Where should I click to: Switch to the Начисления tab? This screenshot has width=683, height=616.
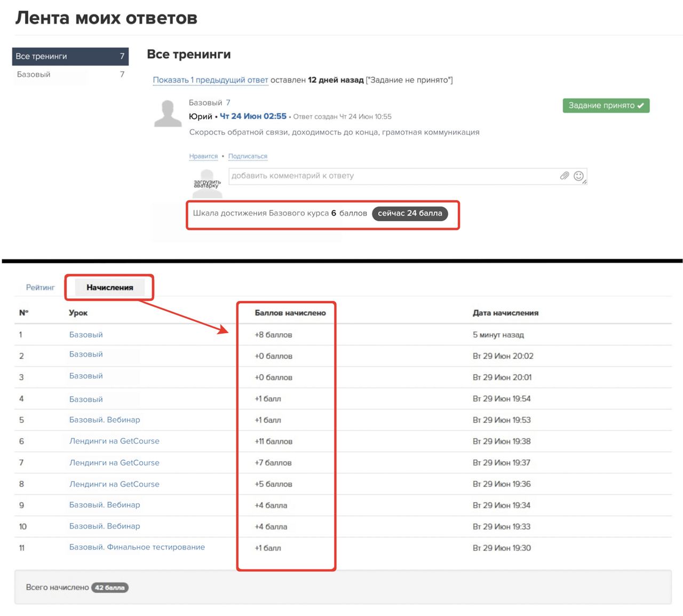110,287
